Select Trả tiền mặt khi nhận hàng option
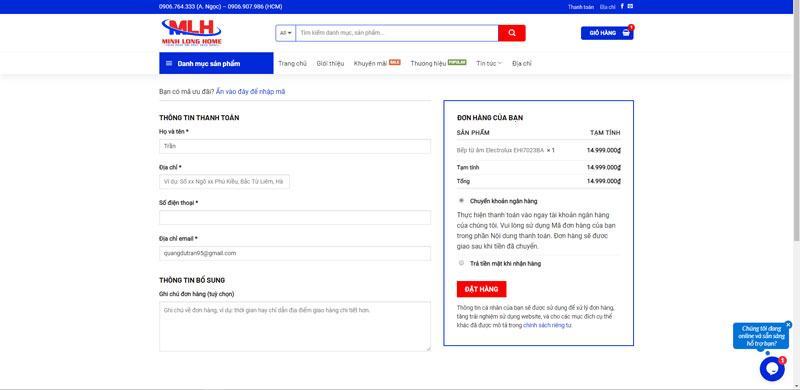The image size is (800, 390). point(461,263)
